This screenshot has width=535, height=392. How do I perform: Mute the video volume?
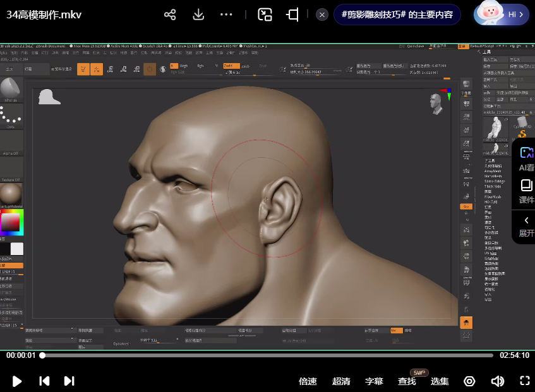498,381
